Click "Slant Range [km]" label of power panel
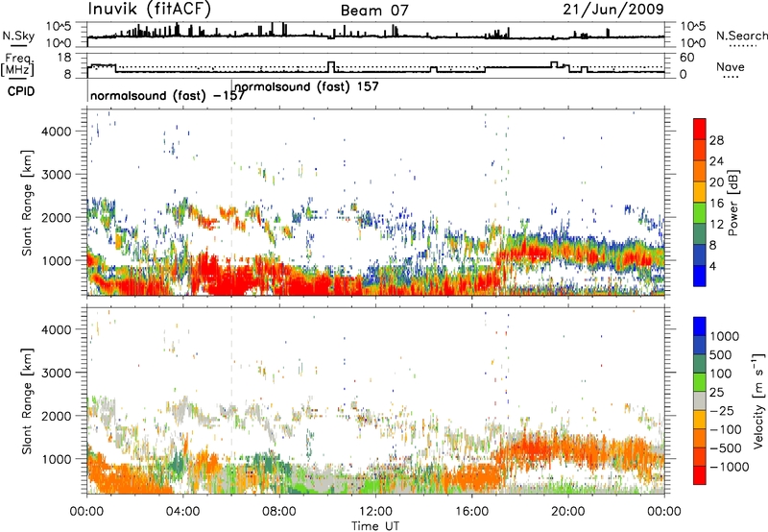 (x=27, y=203)
